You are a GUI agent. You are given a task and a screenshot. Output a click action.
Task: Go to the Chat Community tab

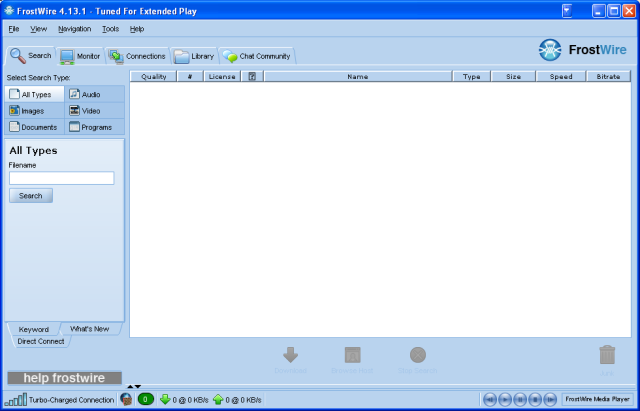click(x=257, y=56)
